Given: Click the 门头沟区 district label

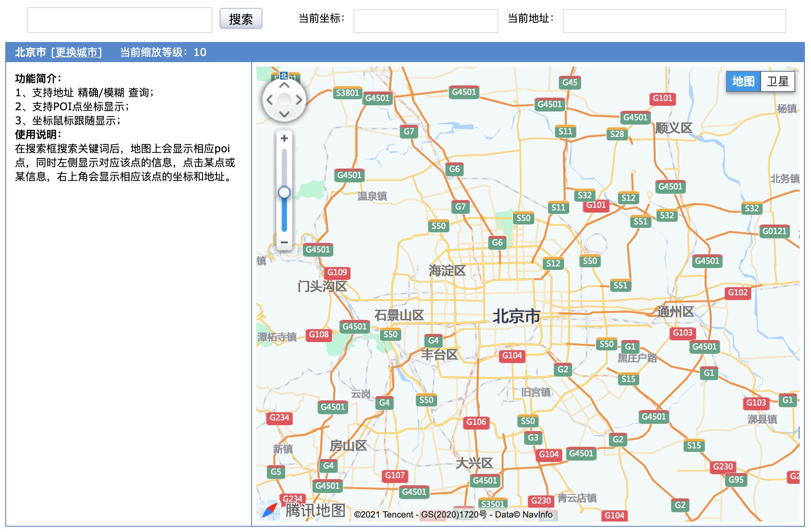Looking at the screenshot, I should (322, 287).
